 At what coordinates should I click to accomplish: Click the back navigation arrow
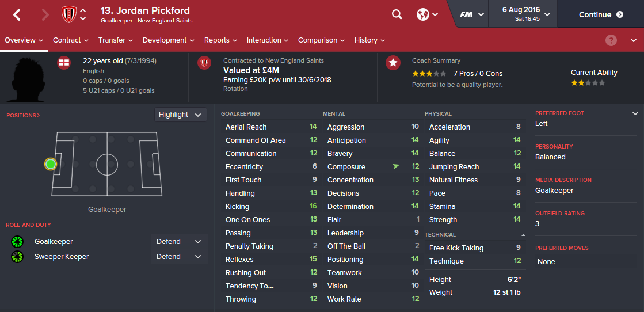(17, 15)
